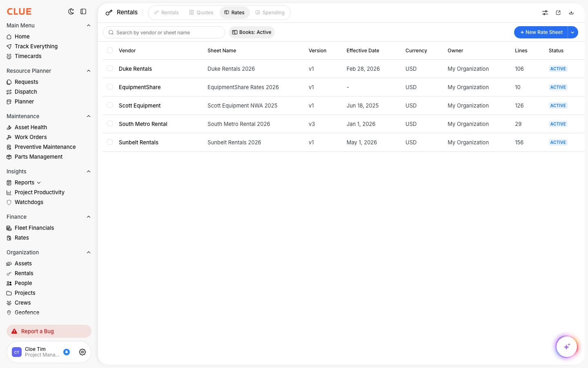Open Planner page
This screenshot has width=588, height=368.
tap(24, 101)
